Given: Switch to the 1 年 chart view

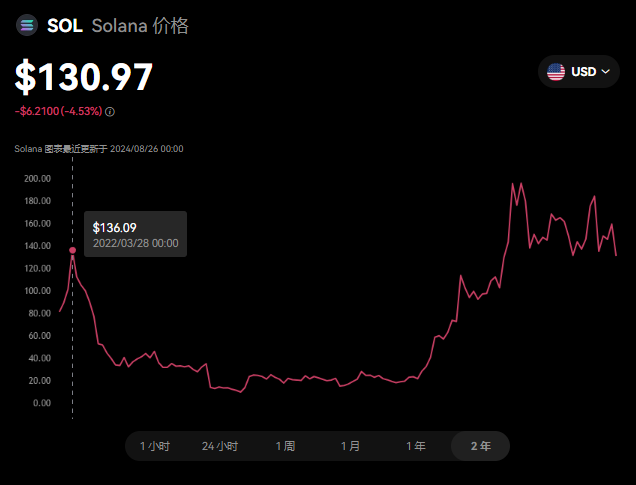Looking at the screenshot, I should 415,446.
